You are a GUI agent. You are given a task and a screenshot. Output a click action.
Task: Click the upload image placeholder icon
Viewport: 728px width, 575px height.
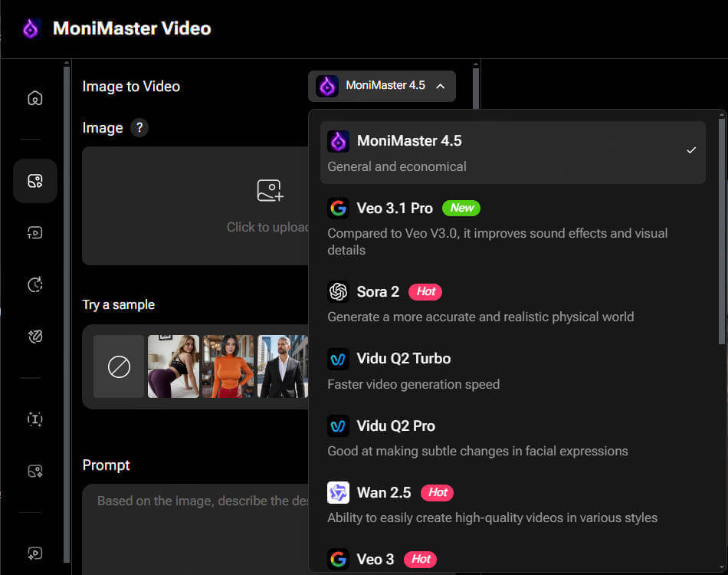click(x=270, y=190)
